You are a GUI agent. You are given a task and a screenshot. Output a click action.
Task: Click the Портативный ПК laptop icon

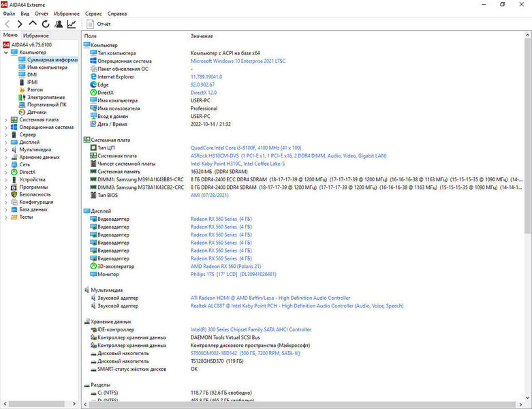click(x=22, y=104)
